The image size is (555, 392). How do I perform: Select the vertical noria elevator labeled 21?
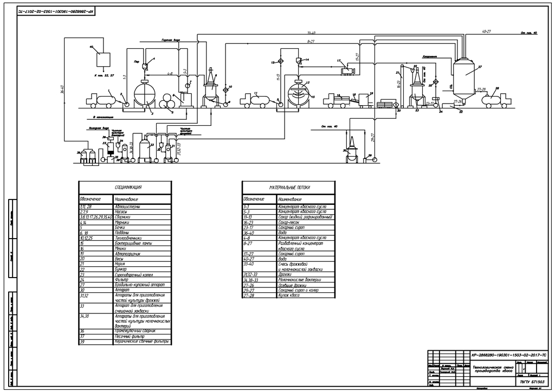pos(402,85)
